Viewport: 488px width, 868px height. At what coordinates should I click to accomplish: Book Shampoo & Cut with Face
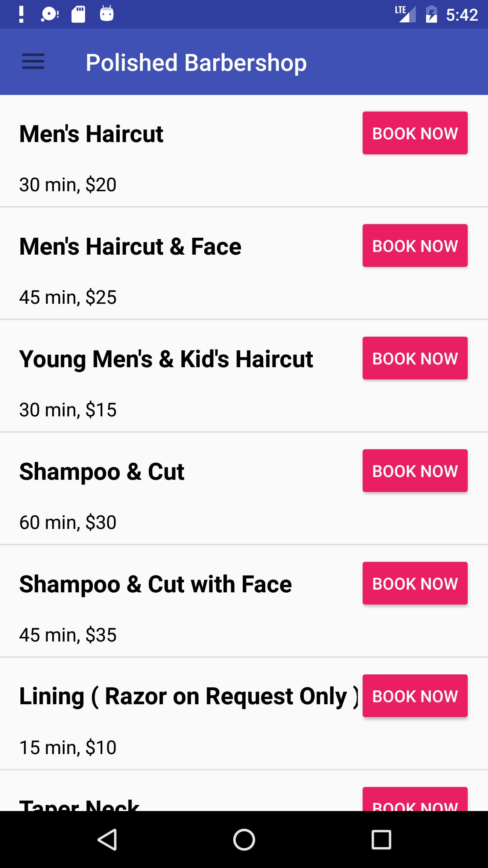point(415,583)
